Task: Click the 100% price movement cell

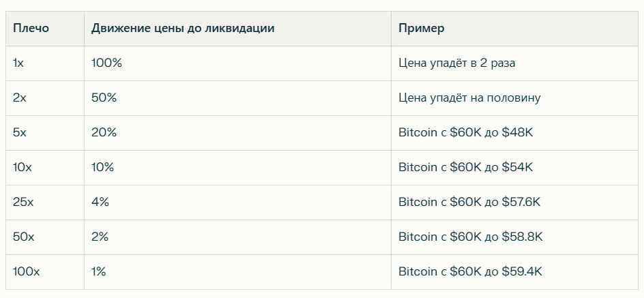Action: (238, 63)
